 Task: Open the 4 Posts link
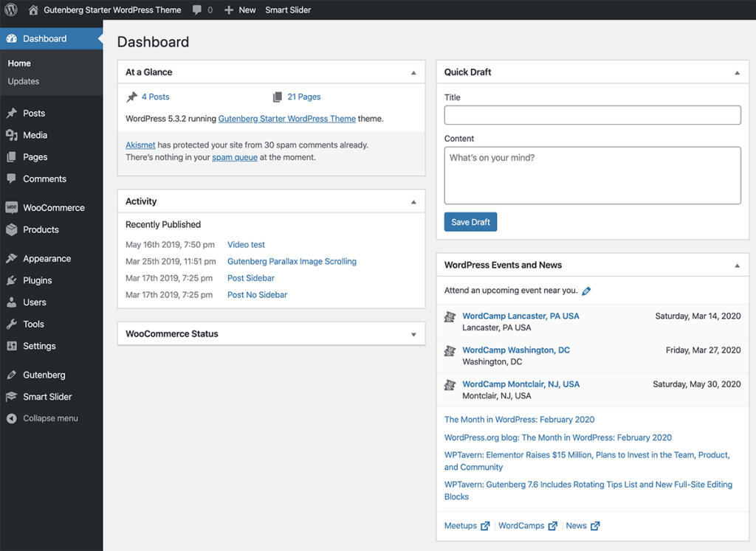[155, 97]
